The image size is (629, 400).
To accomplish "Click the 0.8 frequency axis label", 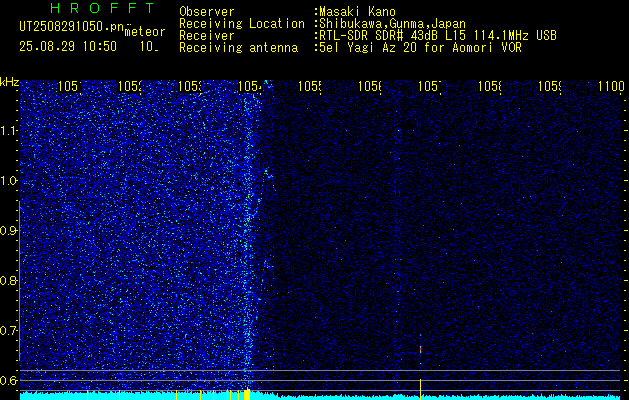I will (9, 280).
